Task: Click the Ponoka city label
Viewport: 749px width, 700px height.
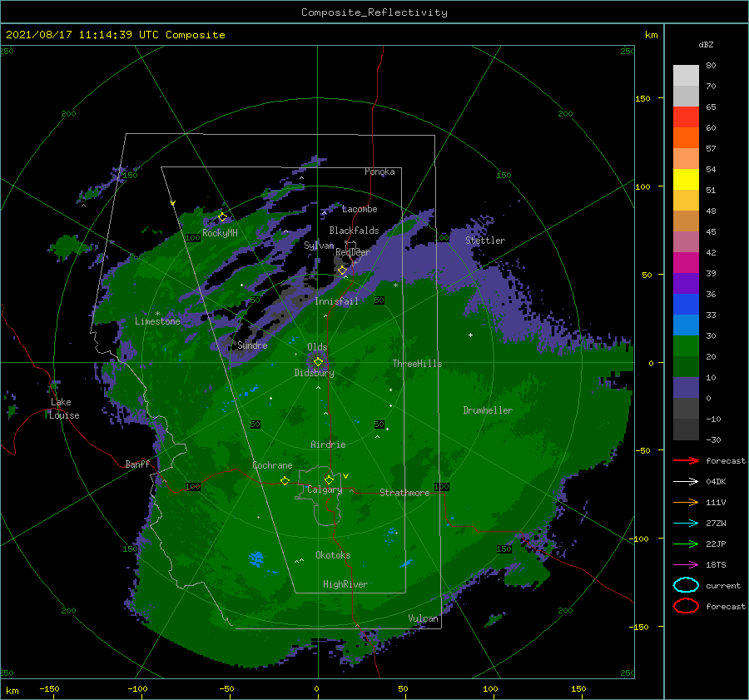Action: 379,171
